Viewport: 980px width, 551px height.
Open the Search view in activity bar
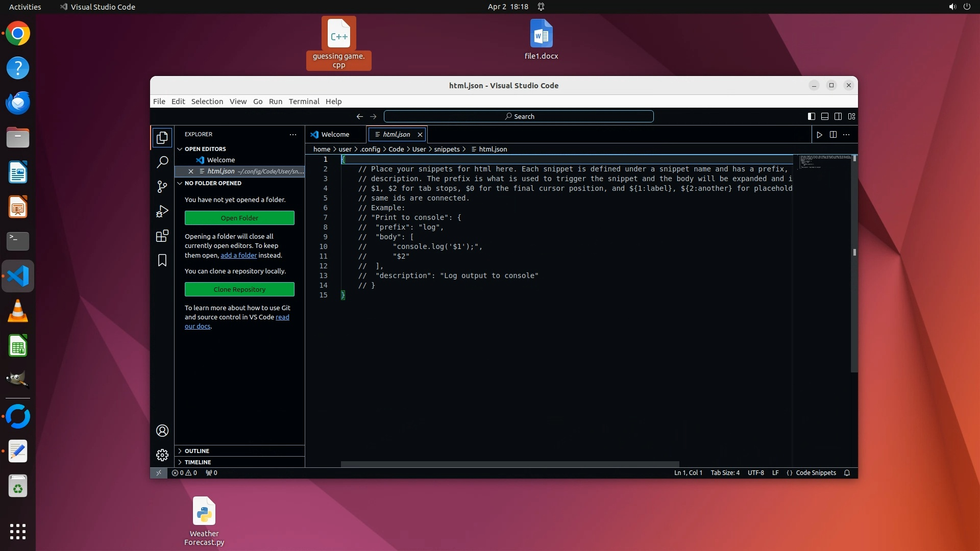click(162, 162)
